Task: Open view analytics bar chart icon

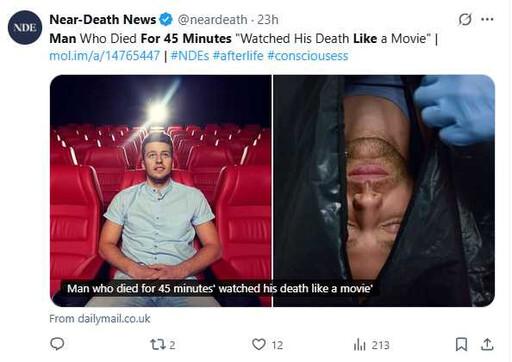Action: pos(359,345)
